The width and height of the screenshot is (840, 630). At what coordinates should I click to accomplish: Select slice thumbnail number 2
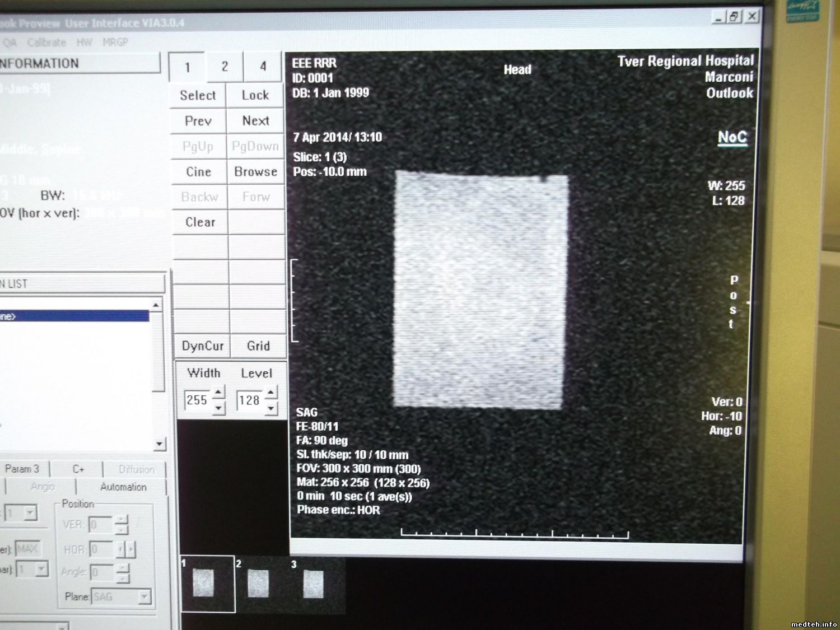point(258,584)
